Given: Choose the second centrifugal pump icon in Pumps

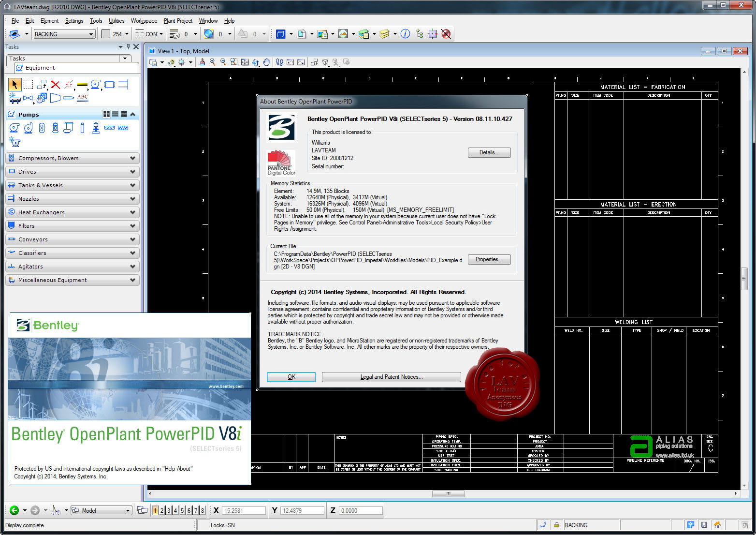Looking at the screenshot, I should 29,128.
